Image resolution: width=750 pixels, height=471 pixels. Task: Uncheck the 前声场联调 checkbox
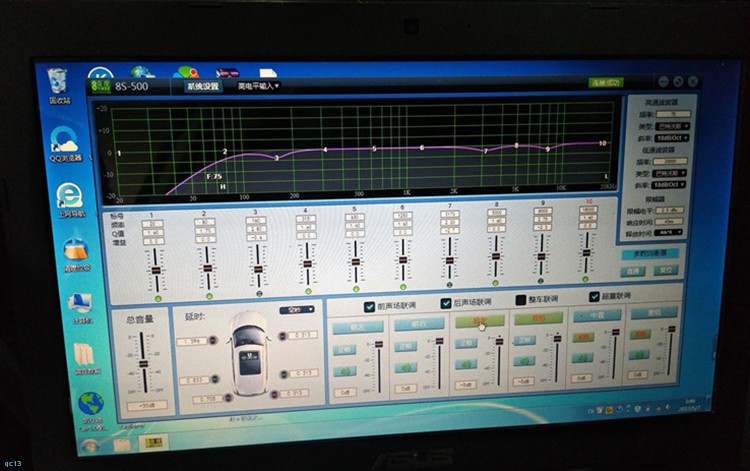[369, 307]
